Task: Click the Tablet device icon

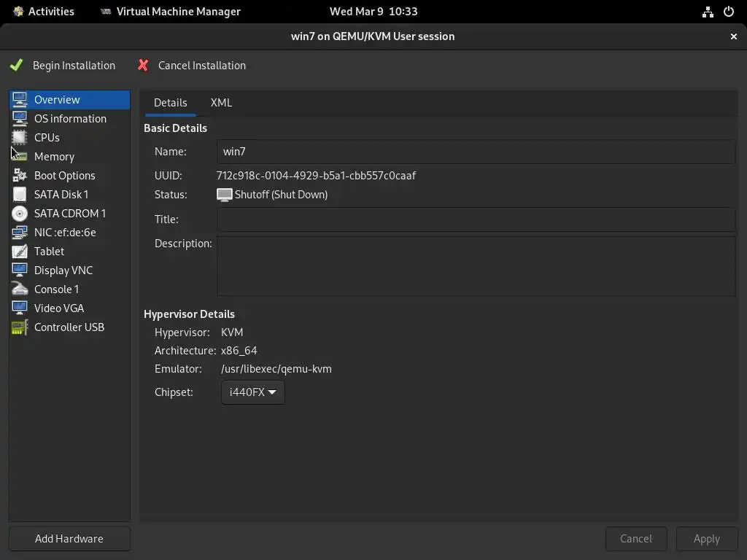Action: [20, 252]
